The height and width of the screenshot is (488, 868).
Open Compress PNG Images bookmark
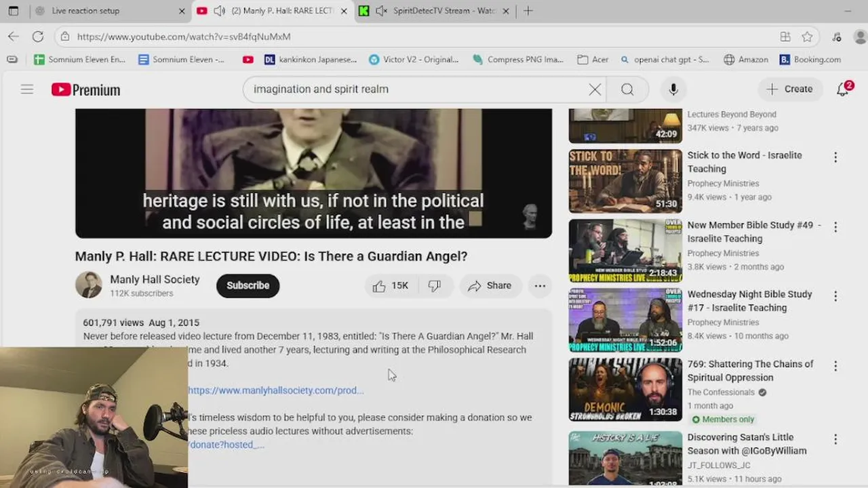point(519,60)
